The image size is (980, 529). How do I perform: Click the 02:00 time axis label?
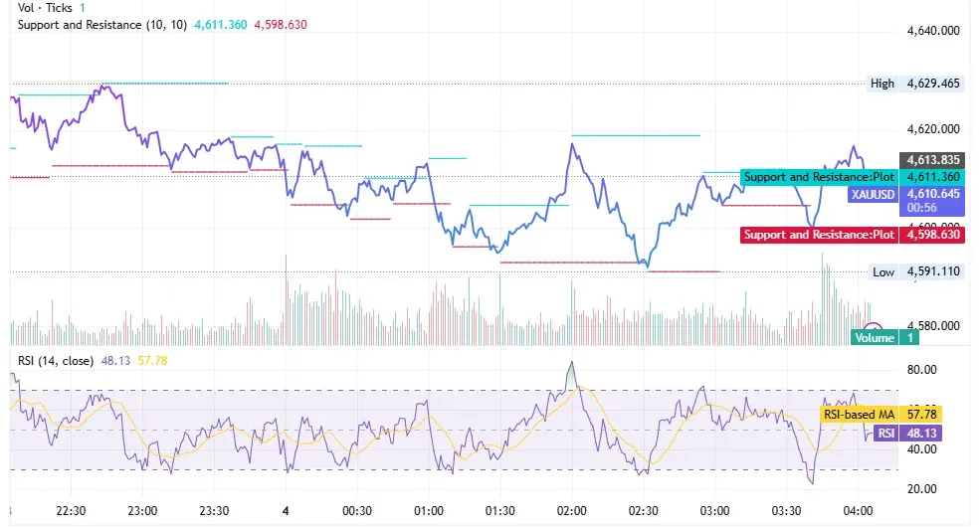tap(571, 511)
